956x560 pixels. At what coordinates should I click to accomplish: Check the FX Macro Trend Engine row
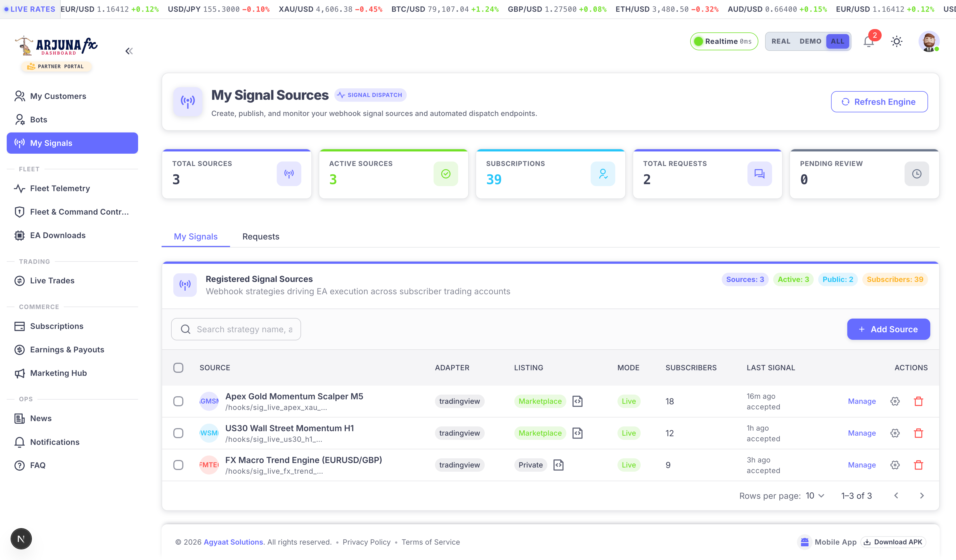pos(178,465)
